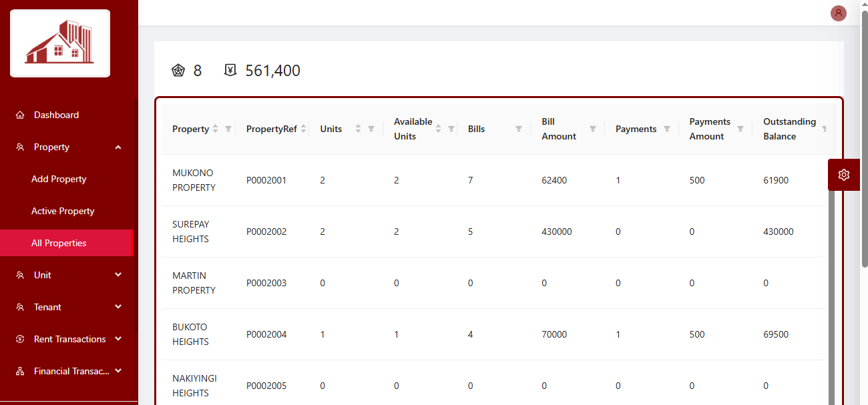Screen dimensions: 868x405
Task: Click the real estate logo image
Action: 60,43
